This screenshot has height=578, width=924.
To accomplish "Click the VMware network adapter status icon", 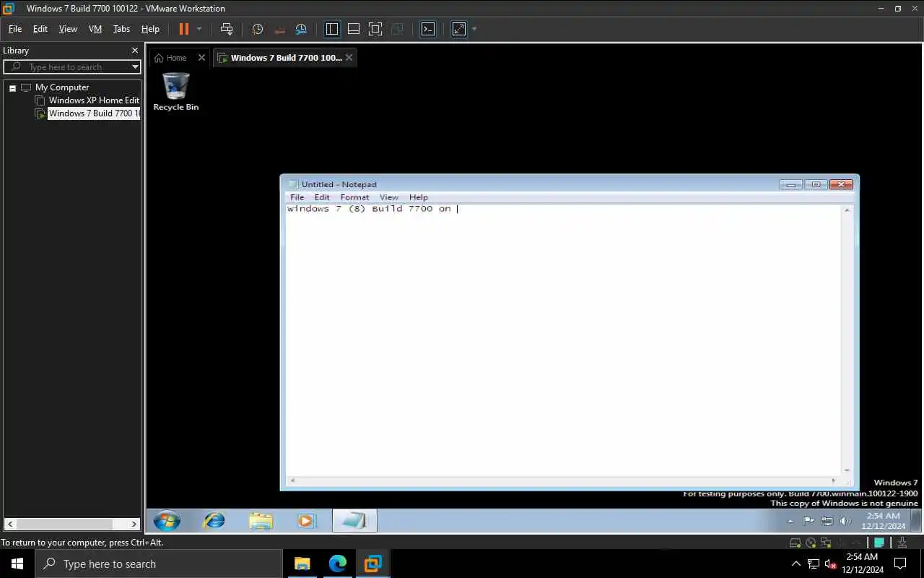I will coord(825,543).
